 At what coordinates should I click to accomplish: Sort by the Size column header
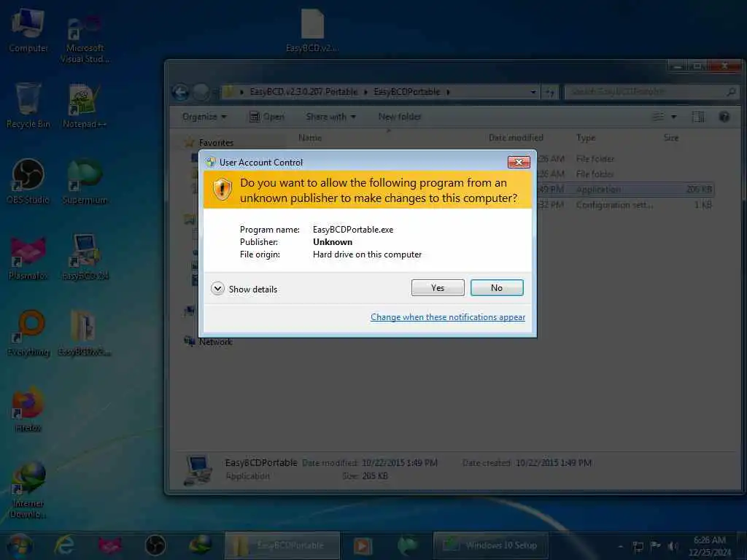671,138
